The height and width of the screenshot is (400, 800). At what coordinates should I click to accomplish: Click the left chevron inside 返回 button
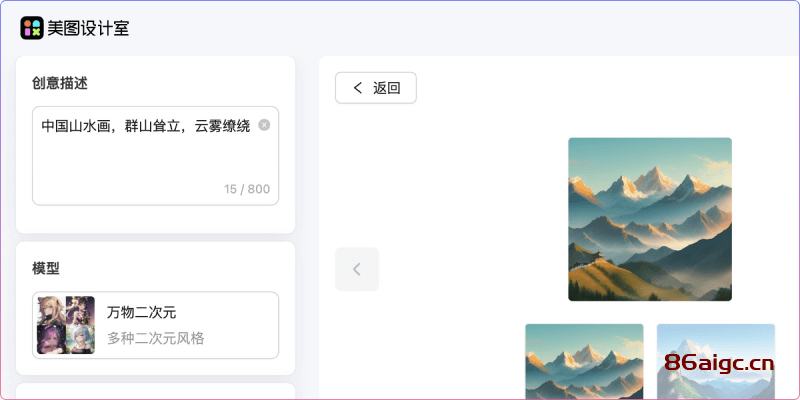pyautogui.click(x=358, y=88)
